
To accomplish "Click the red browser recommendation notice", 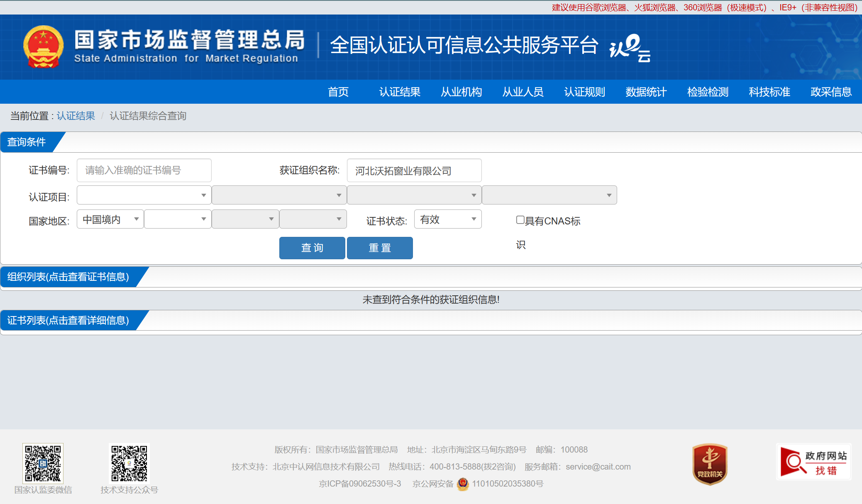I will (705, 7).
